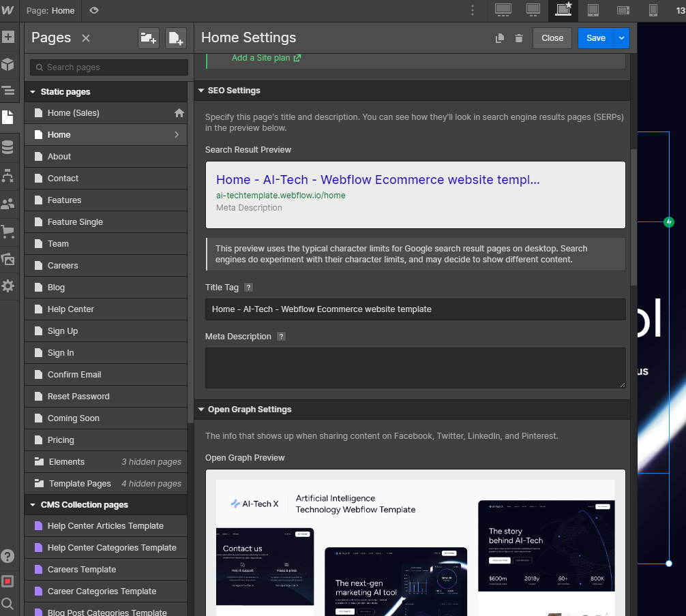Open the Add Elements panel

[x=9, y=37]
